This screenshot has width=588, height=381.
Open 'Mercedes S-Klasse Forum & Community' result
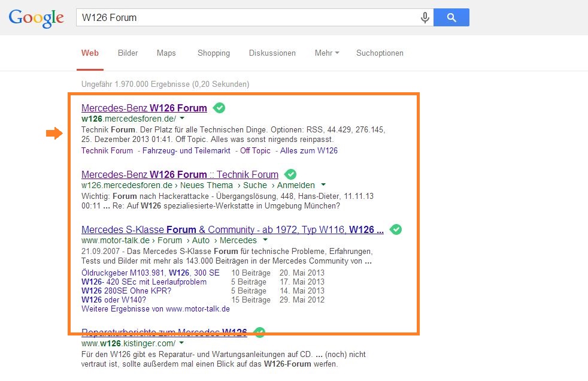[232, 229]
